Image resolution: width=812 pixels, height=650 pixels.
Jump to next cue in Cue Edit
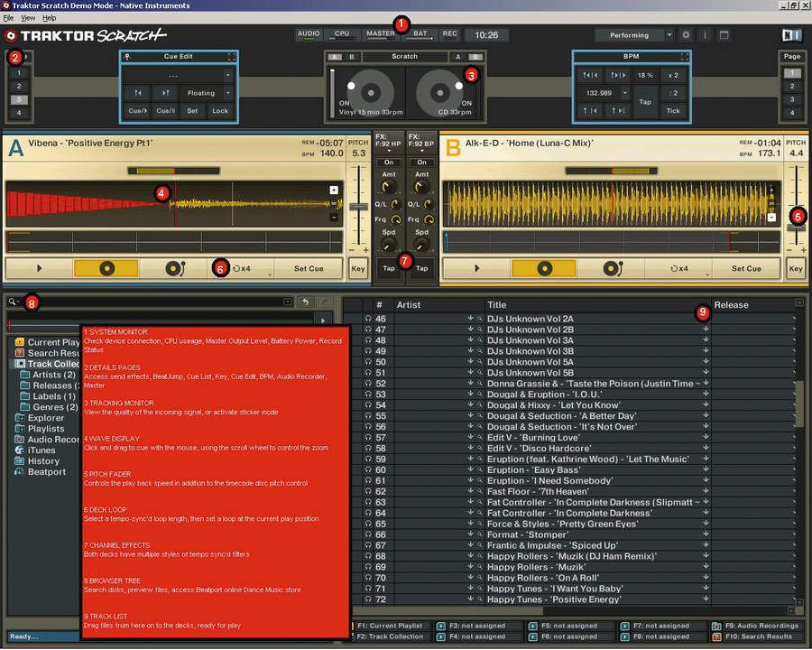166,93
